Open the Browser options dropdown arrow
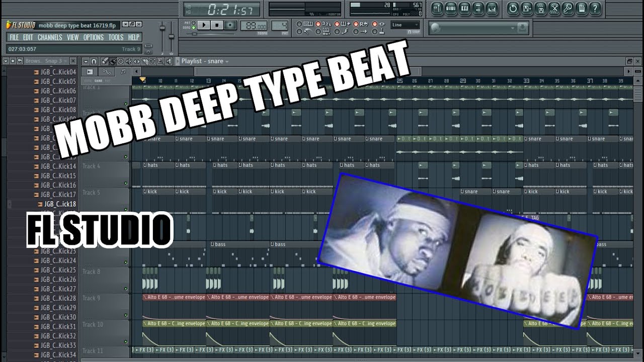This screenshot has width=644, height=362. (x=6, y=61)
